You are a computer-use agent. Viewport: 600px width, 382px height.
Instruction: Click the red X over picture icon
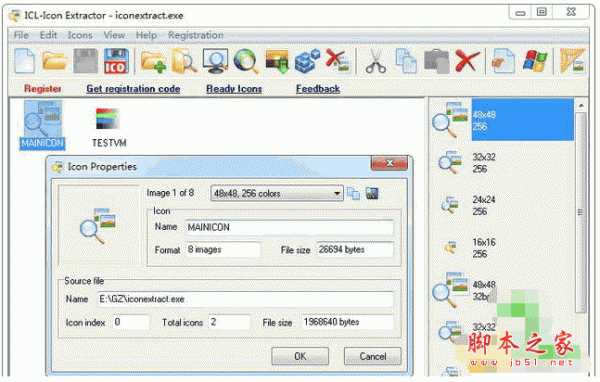point(338,61)
